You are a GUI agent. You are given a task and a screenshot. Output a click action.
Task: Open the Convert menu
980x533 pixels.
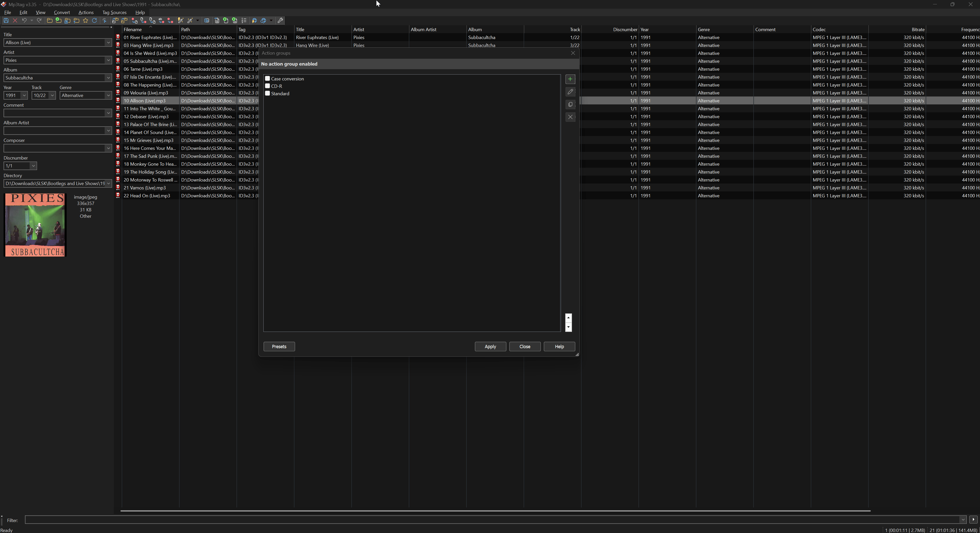coord(62,13)
